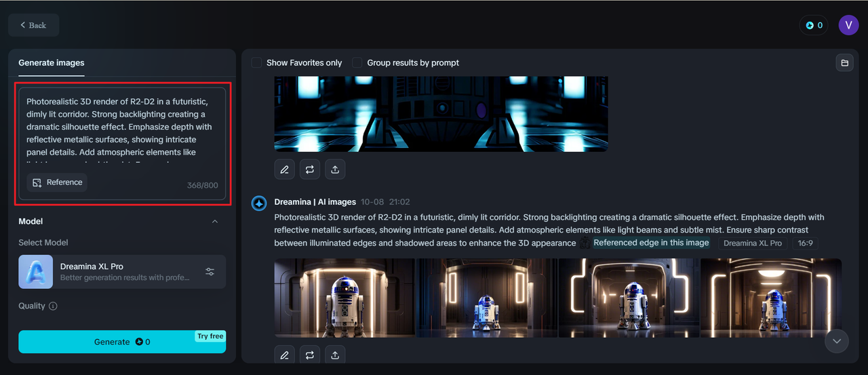Image resolution: width=868 pixels, height=375 pixels.
Task: Open the second R2-D2 result thumbnail
Action: pos(487,298)
